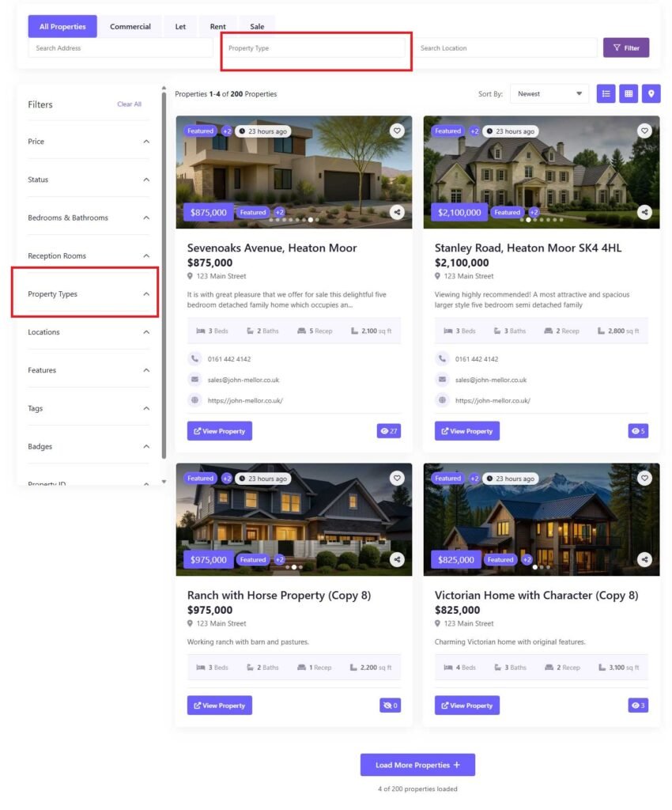Switch to grid view icon

629,93
